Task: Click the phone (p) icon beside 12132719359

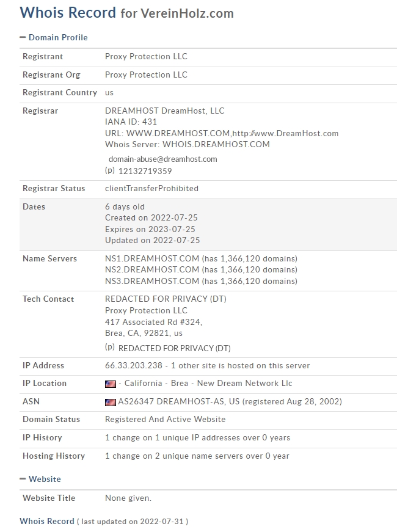Action: 109,170
